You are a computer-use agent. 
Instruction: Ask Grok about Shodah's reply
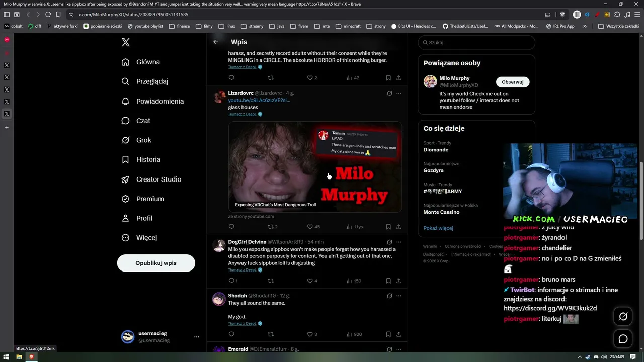click(x=389, y=296)
